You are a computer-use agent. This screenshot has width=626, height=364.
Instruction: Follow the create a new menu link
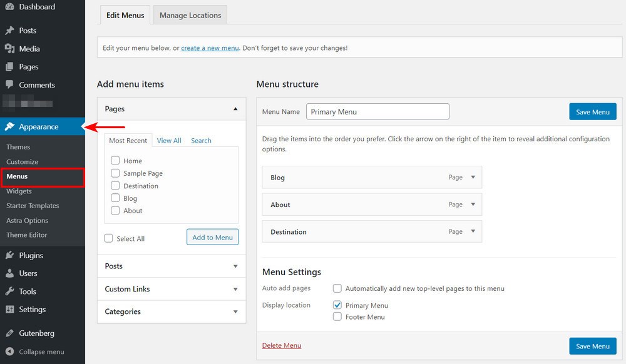(x=210, y=48)
